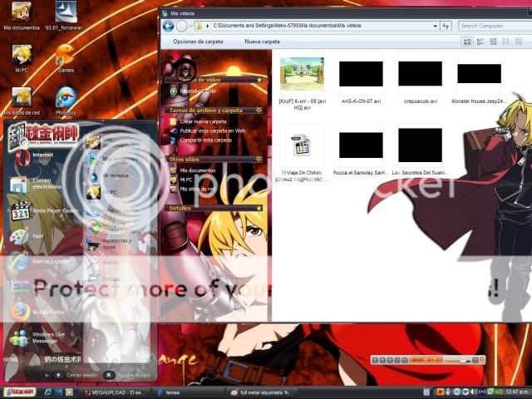Image resolution: width=532 pixels, height=399 pixels.
Task: Open Internet Explorer quick launch icon
Action: click(x=48, y=392)
